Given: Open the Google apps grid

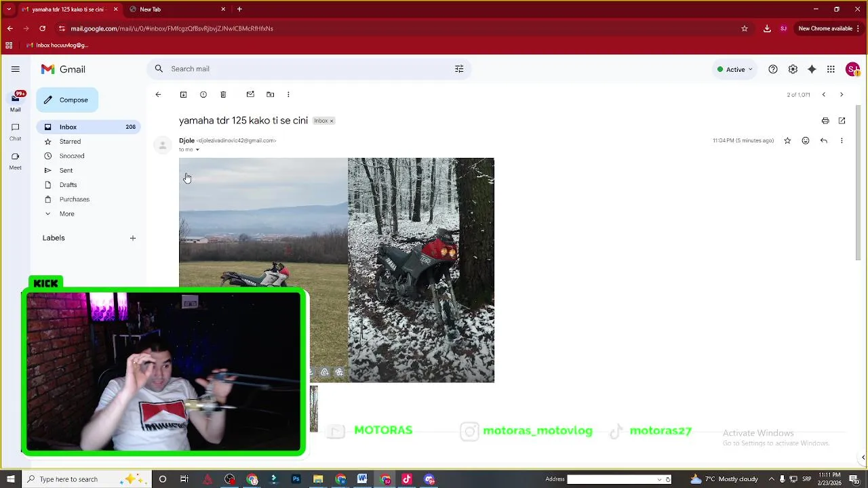Looking at the screenshot, I should [831, 69].
